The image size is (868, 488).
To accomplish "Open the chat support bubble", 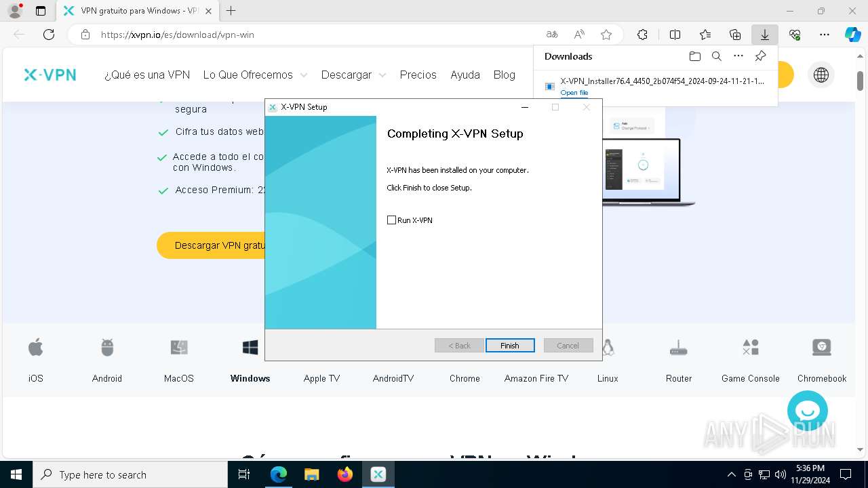I will point(808,411).
